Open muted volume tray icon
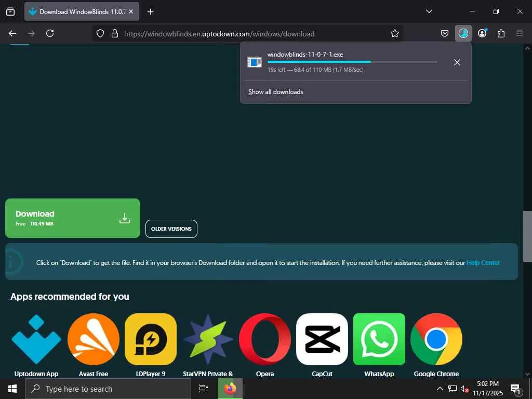 pyautogui.click(x=464, y=389)
